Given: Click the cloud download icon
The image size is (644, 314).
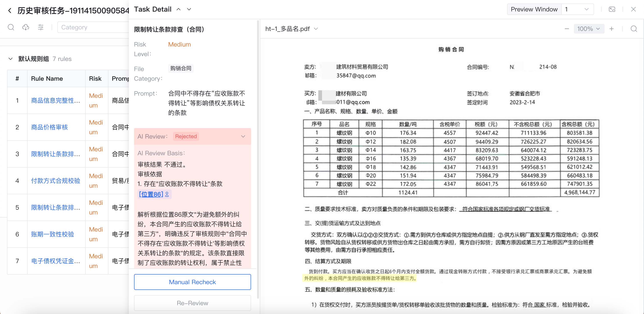Looking at the screenshot, I should coord(26,27).
